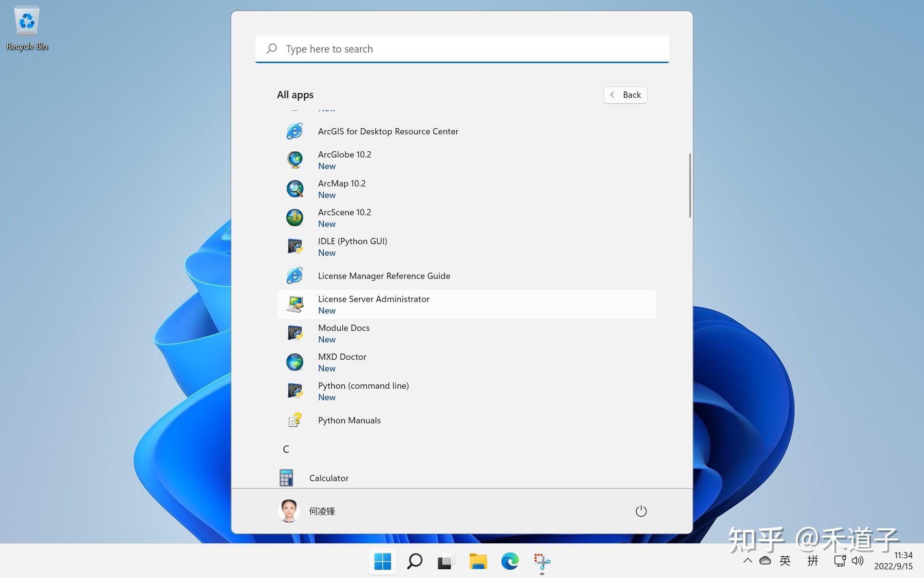Open License Manager Reference Guide

coord(384,276)
